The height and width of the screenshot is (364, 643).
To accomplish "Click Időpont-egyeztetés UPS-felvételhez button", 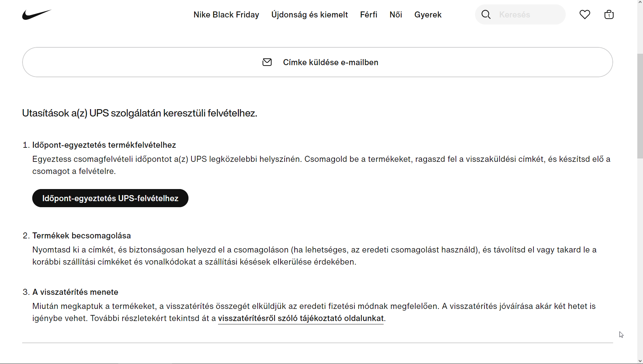I will point(110,198).
